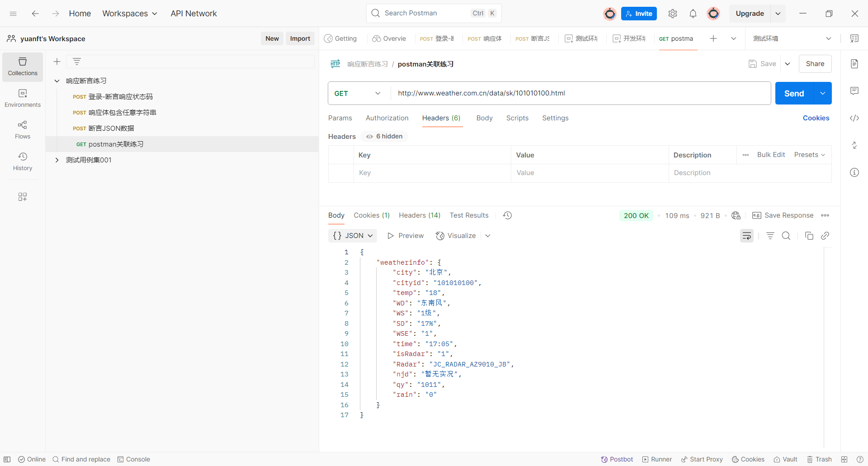The width and height of the screenshot is (868, 466).
Task: Copy the response body
Action: (x=809, y=236)
